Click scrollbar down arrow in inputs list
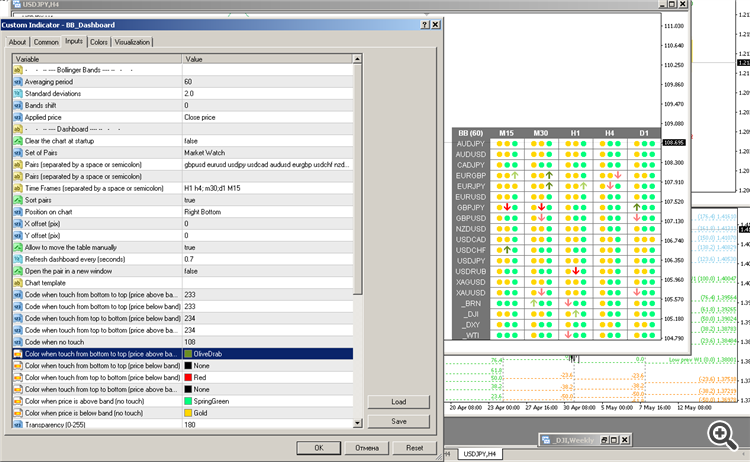 click(357, 423)
